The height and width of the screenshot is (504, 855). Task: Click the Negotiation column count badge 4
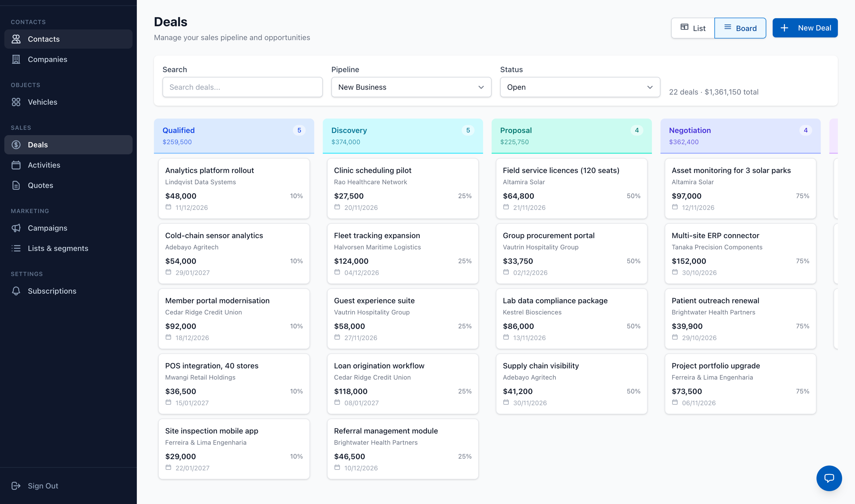coord(806,130)
